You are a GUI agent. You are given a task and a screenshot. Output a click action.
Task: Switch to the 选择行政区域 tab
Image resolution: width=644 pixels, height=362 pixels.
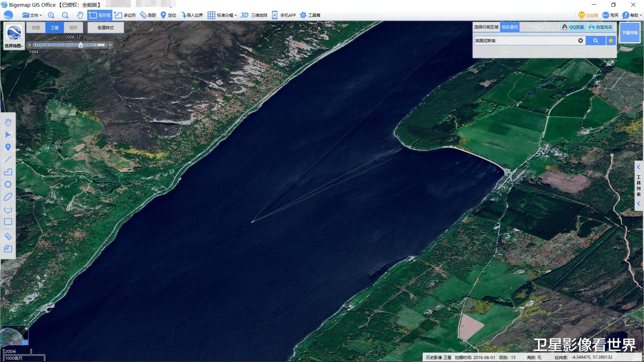tap(486, 27)
